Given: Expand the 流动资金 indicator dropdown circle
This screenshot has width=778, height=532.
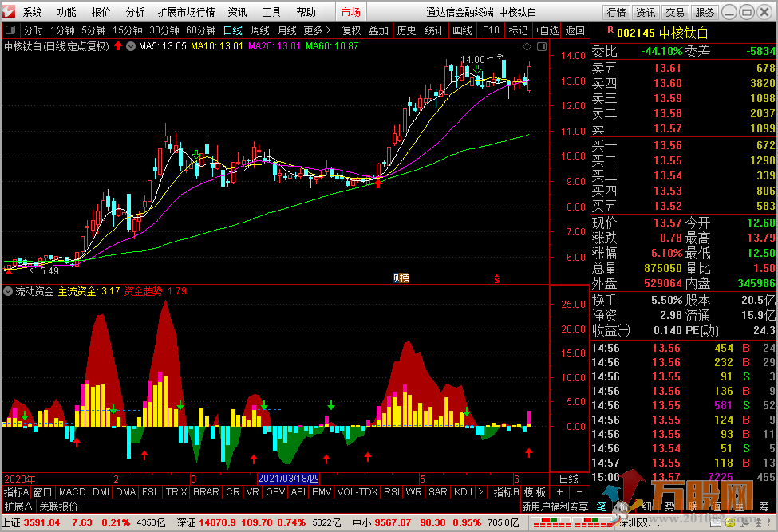Looking at the screenshot, I should pyautogui.click(x=8, y=292).
